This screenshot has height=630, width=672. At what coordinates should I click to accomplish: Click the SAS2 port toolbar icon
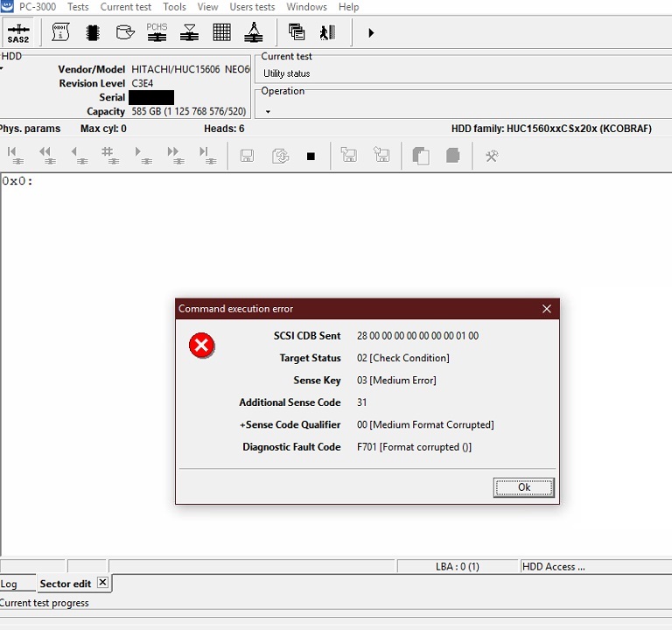coord(17,33)
